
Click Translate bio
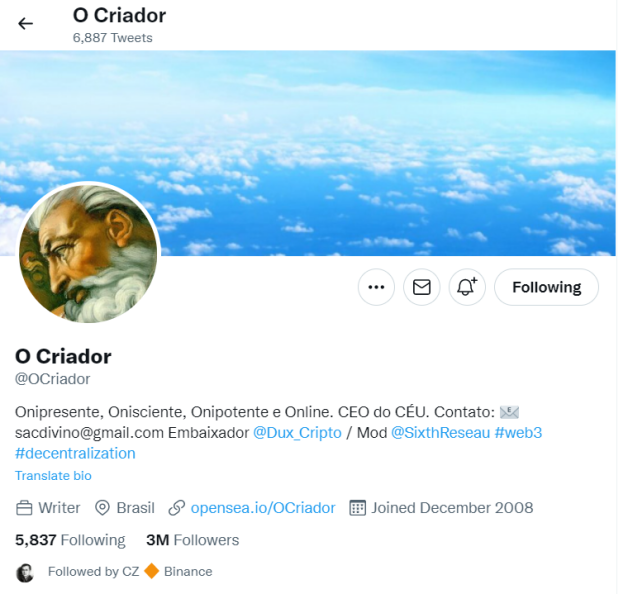pyautogui.click(x=53, y=475)
